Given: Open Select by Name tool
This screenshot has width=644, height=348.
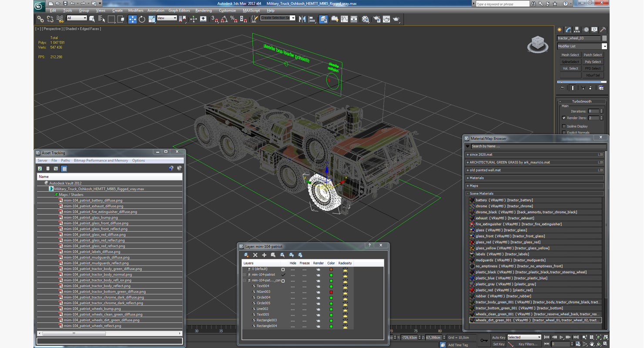Looking at the screenshot, I should 102,19.
